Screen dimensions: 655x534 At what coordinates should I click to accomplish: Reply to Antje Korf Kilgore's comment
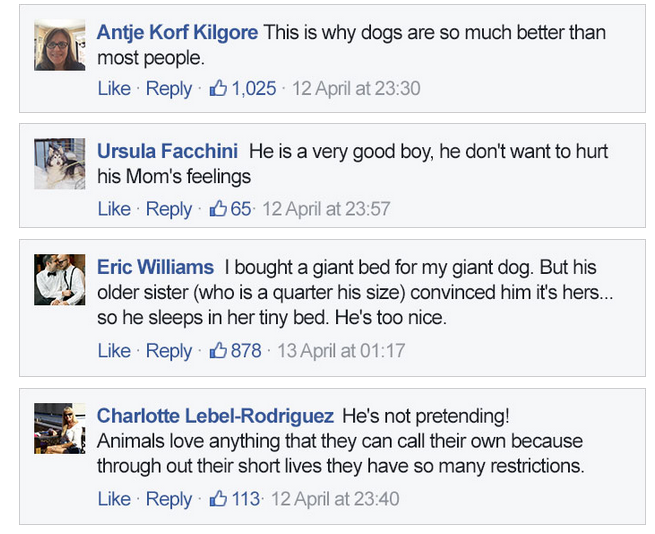169,89
